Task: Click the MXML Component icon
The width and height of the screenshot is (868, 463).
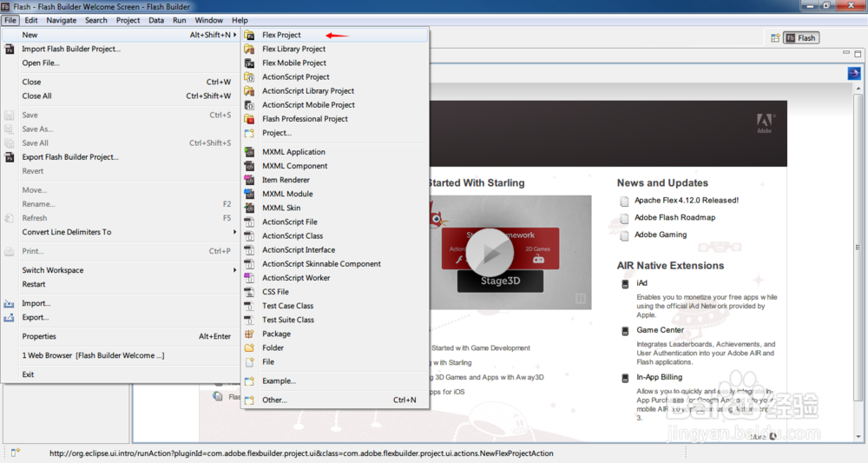Action: coord(250,166)
